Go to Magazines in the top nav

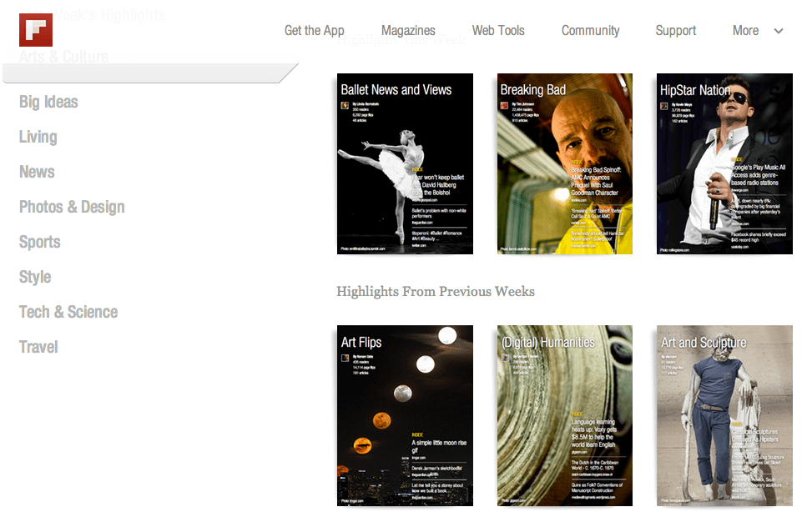coord(408,31)
